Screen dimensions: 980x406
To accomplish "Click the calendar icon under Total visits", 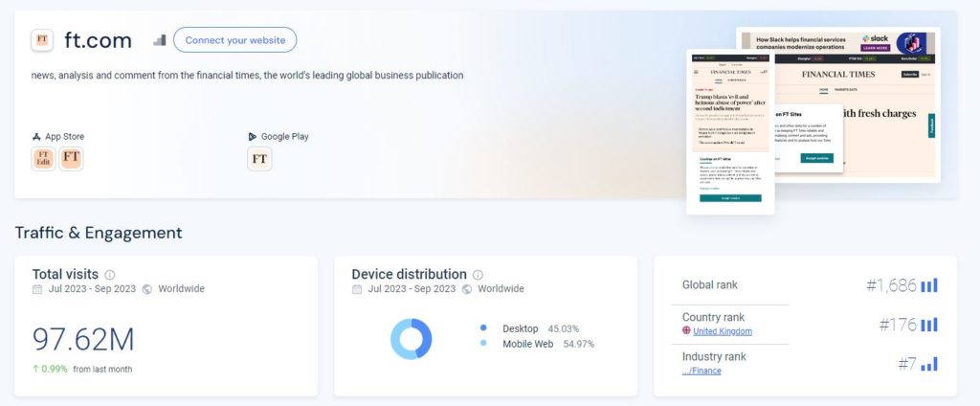I will pos(37,289).
